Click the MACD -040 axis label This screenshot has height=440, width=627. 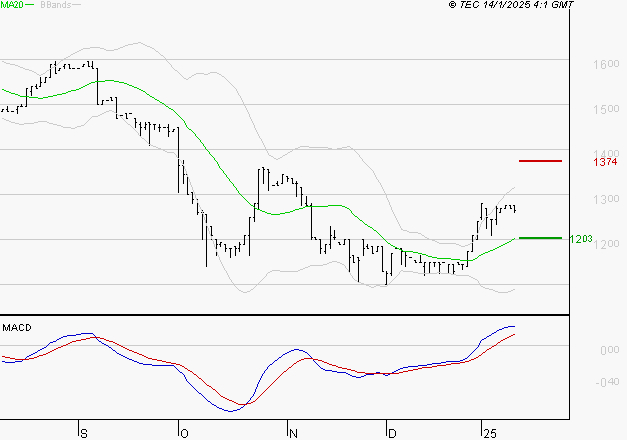607,382
